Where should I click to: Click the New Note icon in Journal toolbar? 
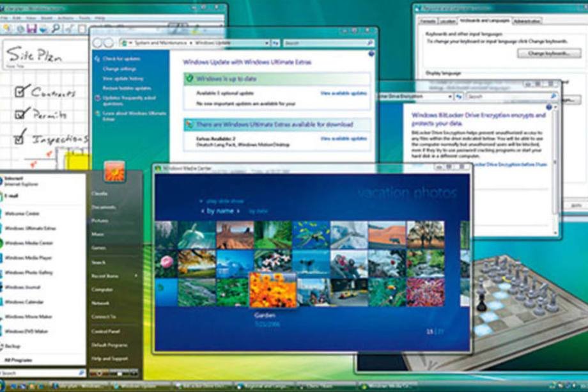click(x=6, y=28)
